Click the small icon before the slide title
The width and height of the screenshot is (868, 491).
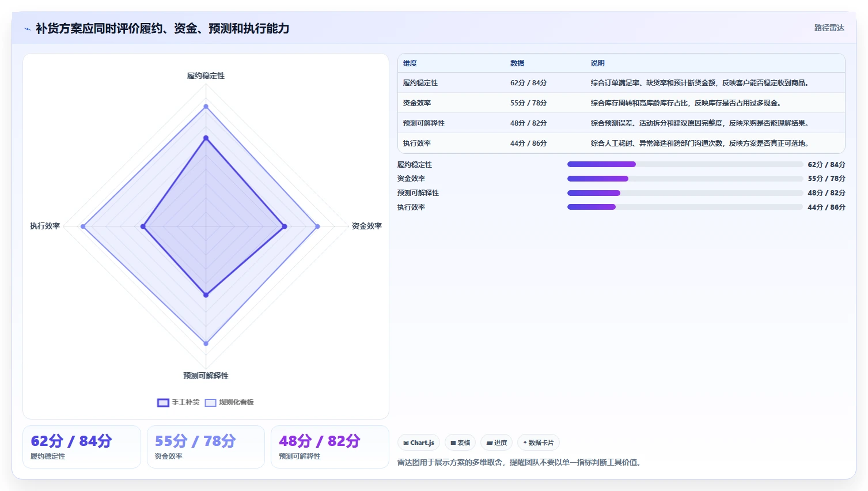(27, 29)
